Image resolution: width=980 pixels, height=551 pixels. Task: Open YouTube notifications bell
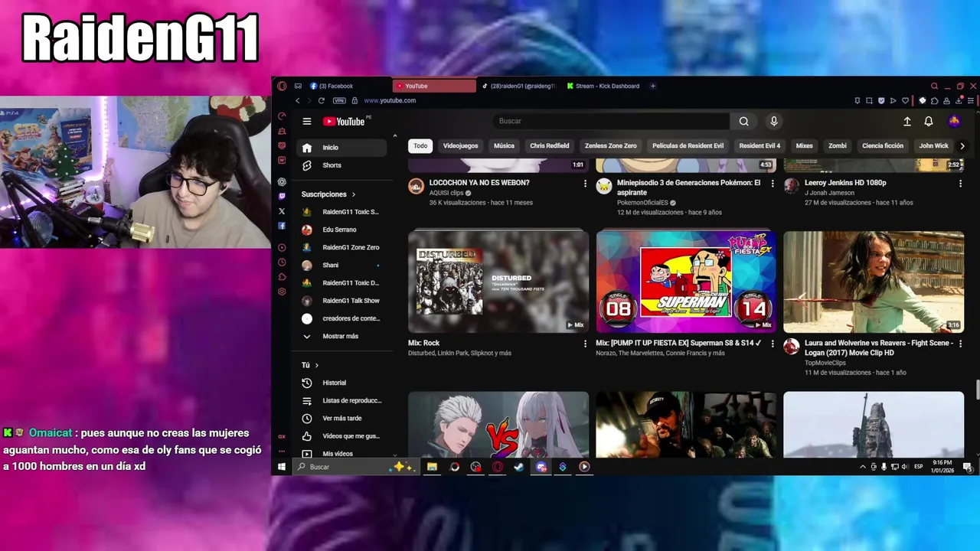(929, 121)
